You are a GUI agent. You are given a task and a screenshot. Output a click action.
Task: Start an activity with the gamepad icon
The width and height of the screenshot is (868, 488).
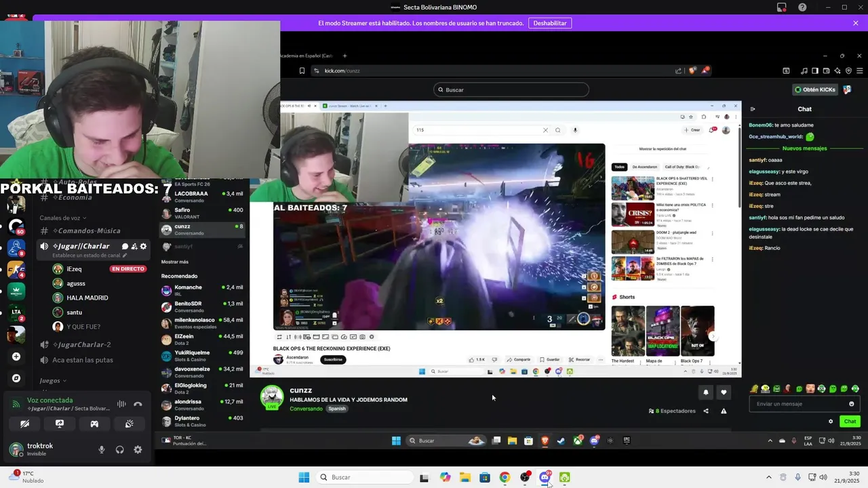coord(94,424)
